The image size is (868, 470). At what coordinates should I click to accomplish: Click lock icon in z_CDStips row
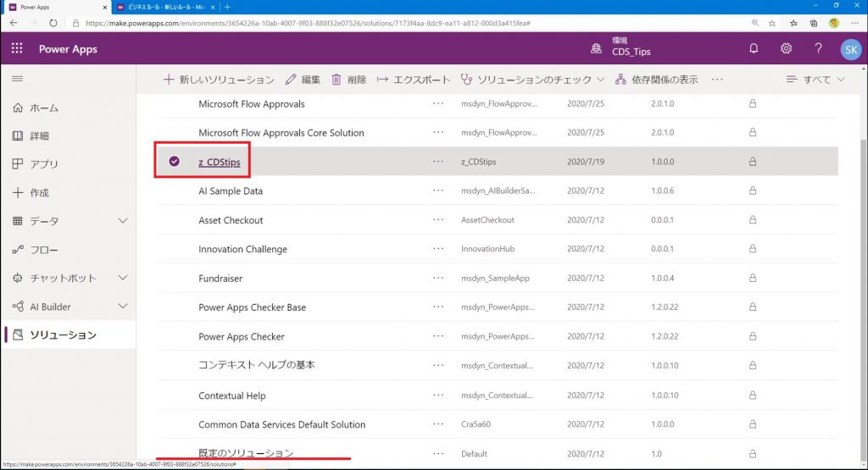(x=753, y=162)
